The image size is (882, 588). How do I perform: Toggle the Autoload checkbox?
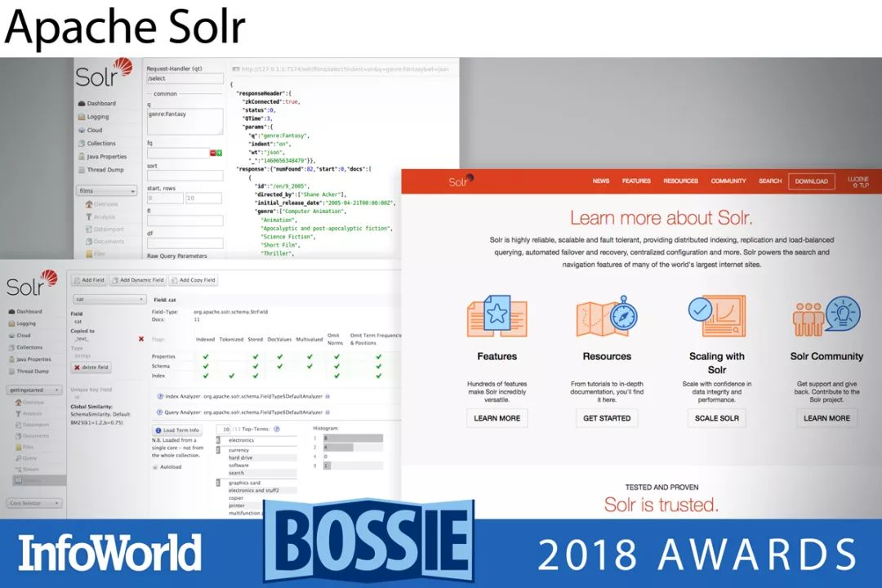155,467
